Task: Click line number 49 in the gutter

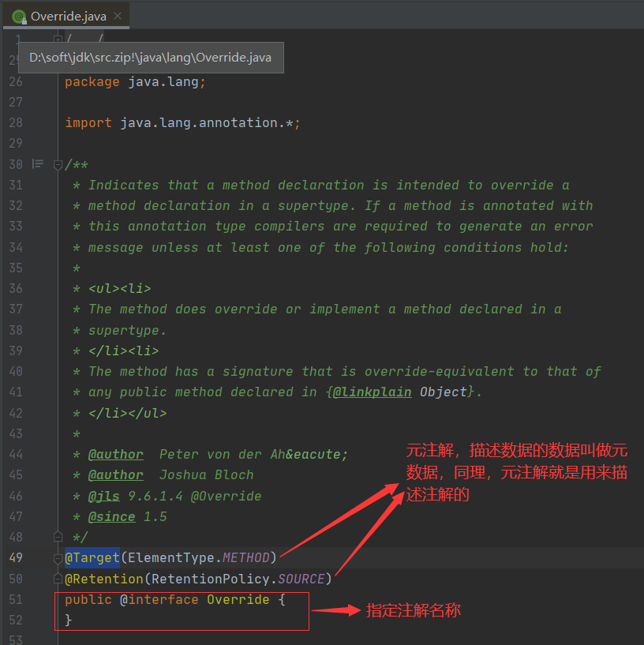Action: coord(16,557)
